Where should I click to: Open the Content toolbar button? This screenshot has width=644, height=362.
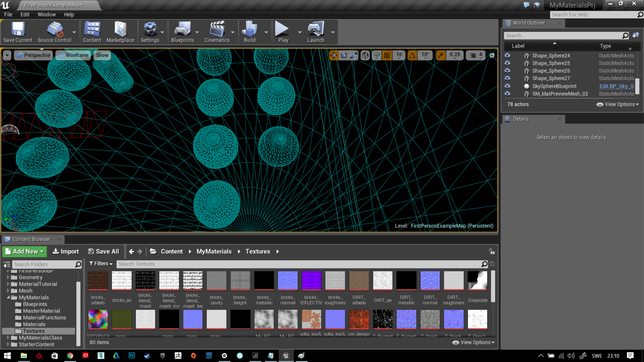[92, 32]
